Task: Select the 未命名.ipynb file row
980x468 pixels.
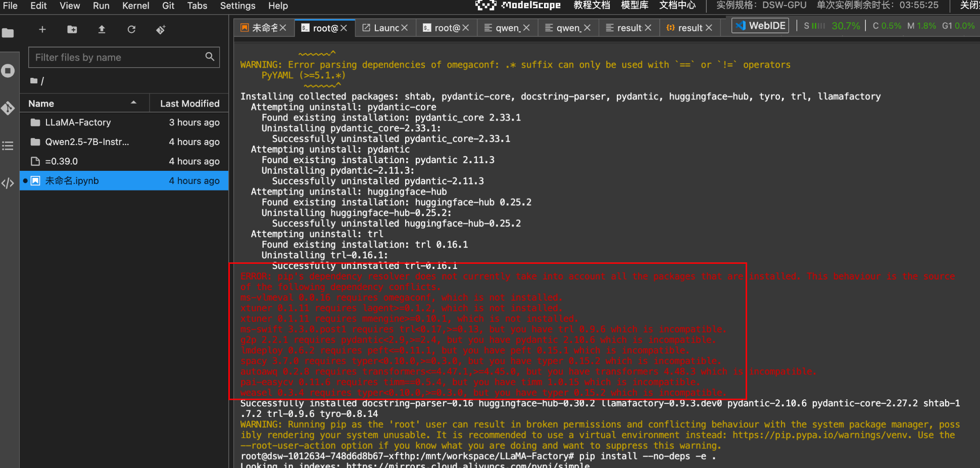Action: [x=124, y=180]
